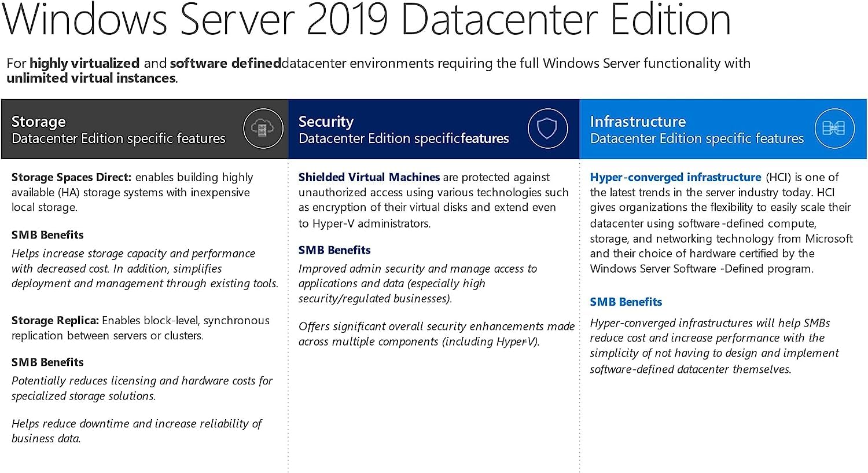Click 'Improved admin security and manage access to'
The image size is (868, 473).
coord(418,269)
